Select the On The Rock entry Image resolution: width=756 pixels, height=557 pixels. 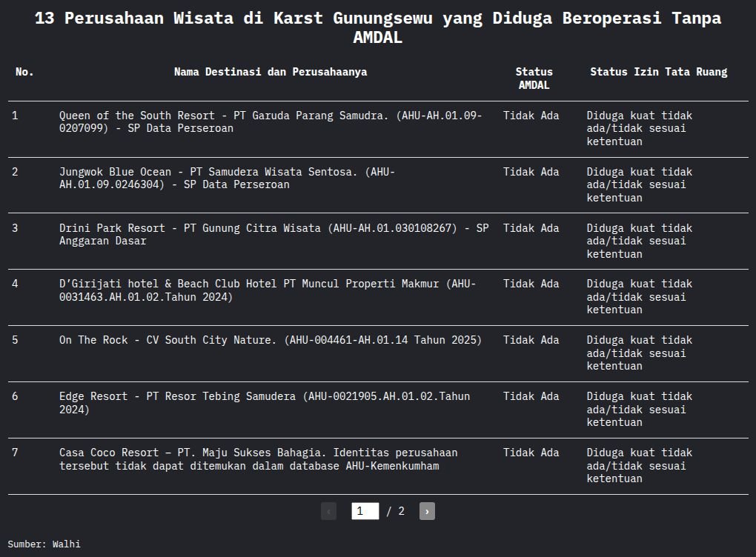[271, 340]
